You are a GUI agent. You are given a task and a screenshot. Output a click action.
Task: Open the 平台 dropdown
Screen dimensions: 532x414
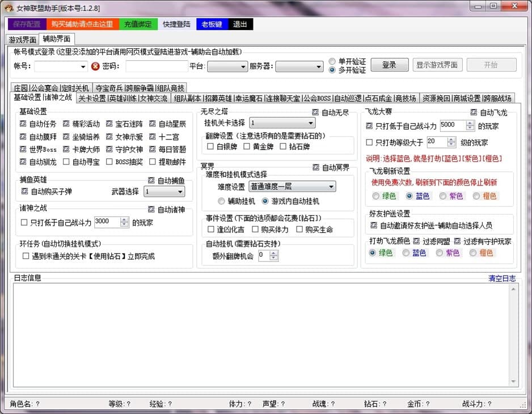pos(227,66)
